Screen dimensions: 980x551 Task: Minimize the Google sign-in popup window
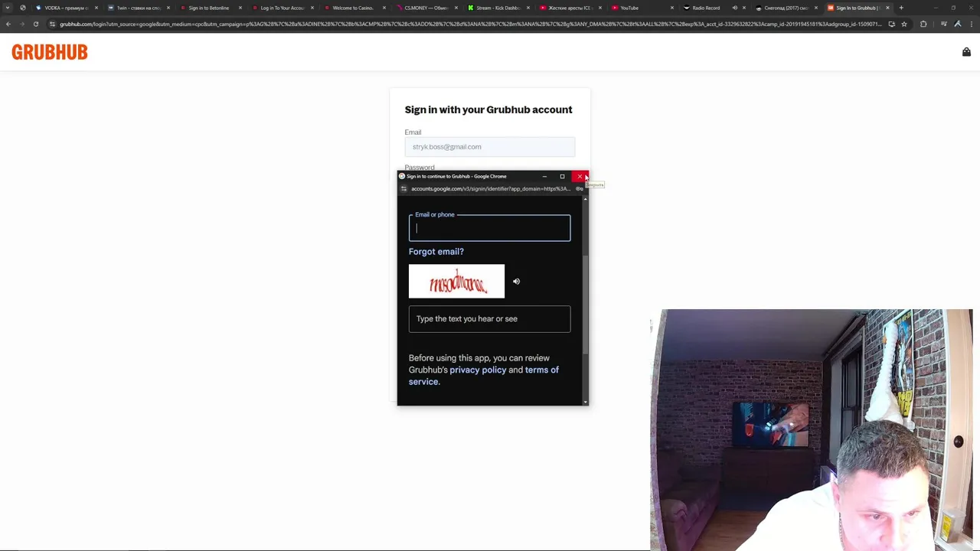click(x=544, y=176)
